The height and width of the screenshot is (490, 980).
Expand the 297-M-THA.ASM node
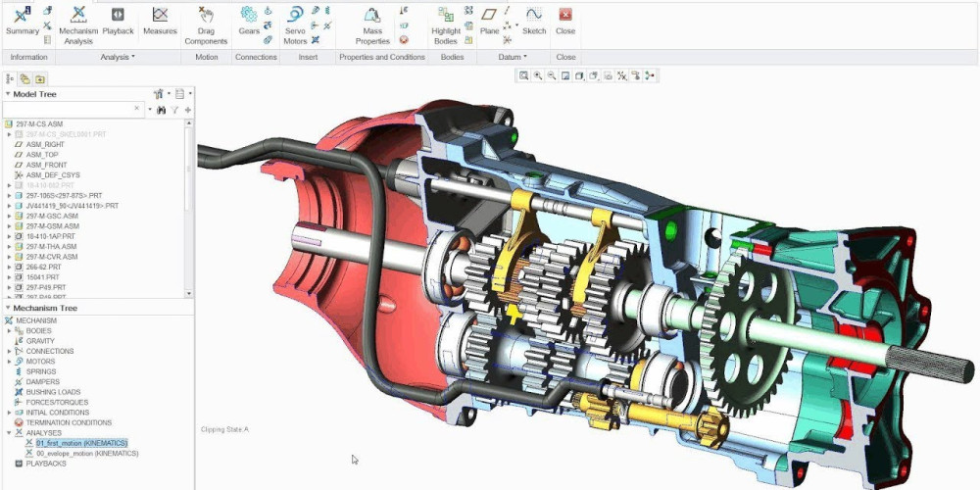click(10, 247)
